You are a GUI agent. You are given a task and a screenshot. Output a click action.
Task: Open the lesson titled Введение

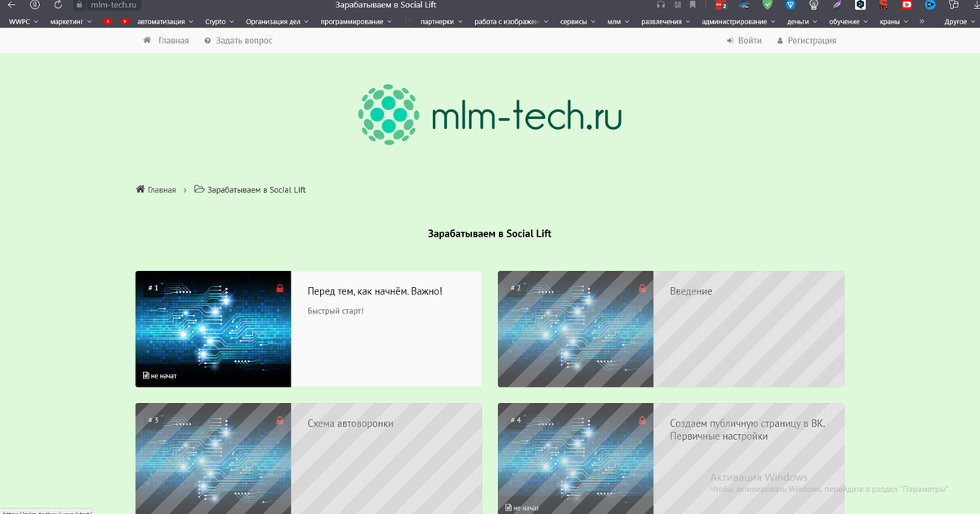pos(691,291)
